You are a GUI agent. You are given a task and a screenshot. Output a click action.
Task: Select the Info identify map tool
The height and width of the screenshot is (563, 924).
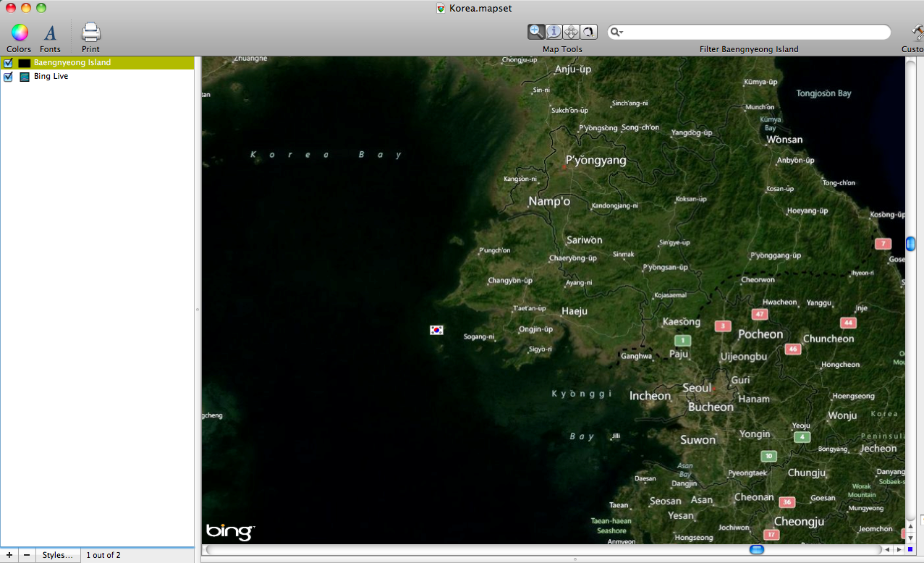554,32
